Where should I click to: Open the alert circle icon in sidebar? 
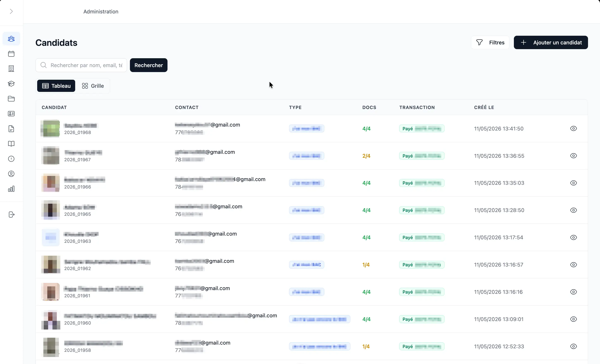click(11, 159)
